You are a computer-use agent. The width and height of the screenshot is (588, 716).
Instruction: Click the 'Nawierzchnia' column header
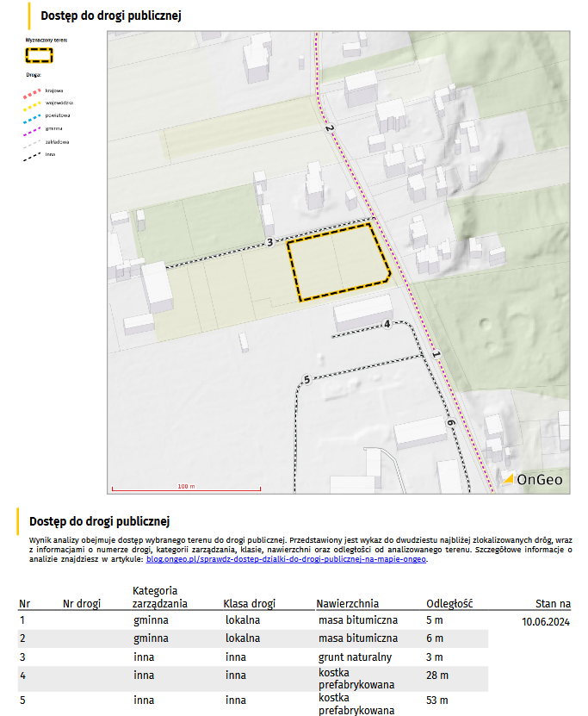347,604
